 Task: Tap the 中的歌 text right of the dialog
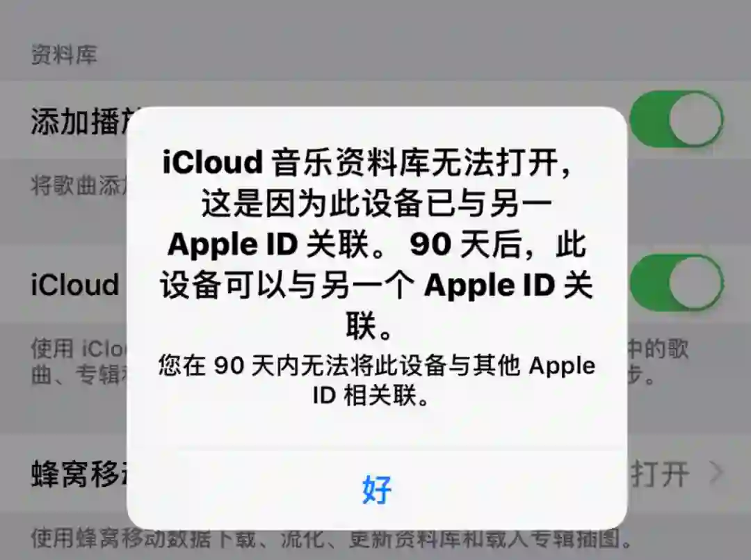click(658, 349)
